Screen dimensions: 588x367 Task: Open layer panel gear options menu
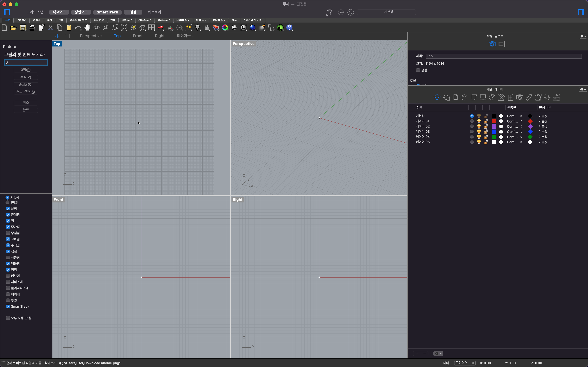click(x=583, y=89)
